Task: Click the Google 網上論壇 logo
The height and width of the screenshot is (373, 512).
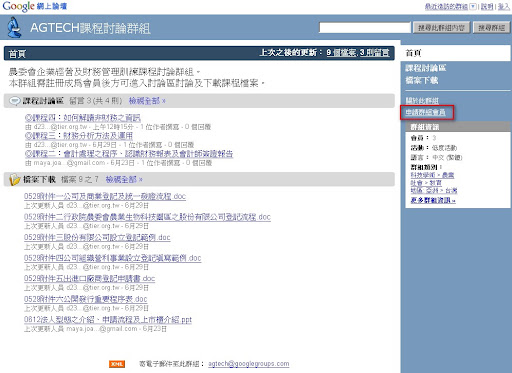Action: [x=35, y=6]
